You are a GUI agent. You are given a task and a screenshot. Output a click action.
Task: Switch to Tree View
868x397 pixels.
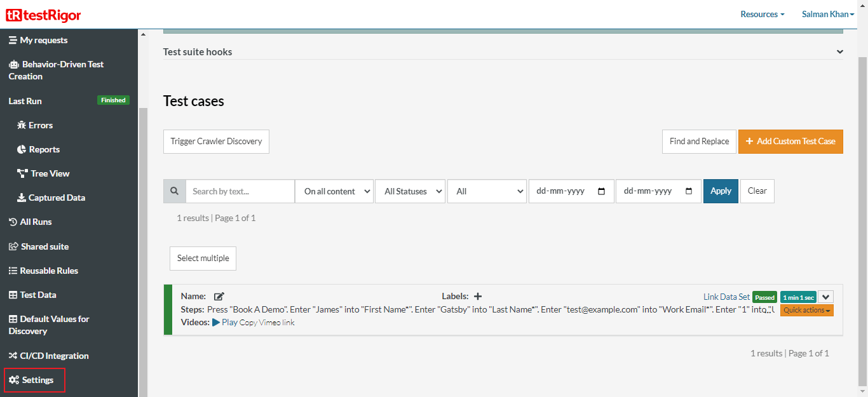(50, 173)
